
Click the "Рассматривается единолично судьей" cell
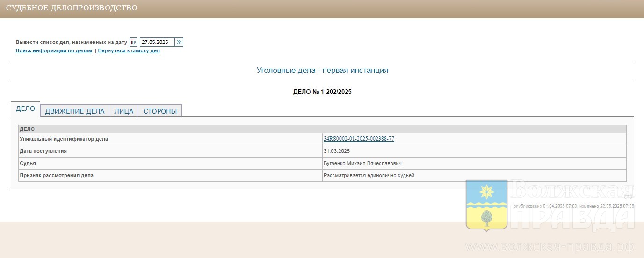point(369,176)
